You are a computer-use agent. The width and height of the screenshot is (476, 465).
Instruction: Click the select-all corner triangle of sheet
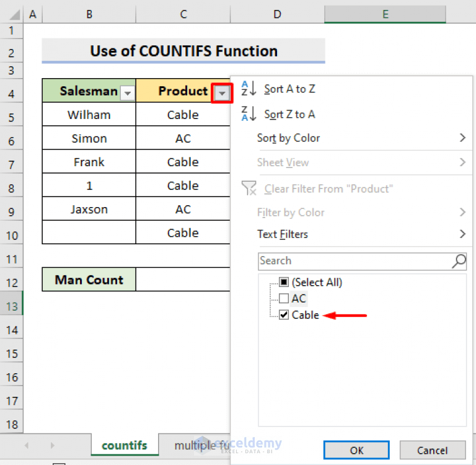click(14, 15)
